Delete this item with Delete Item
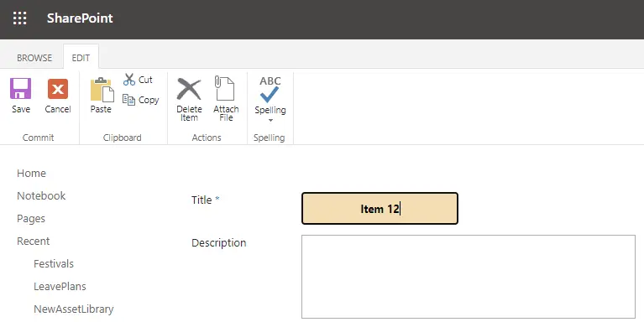 (189, 98)
